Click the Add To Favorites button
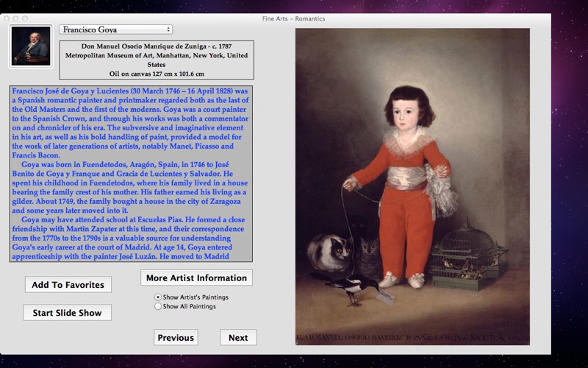 tap(68, 285)
